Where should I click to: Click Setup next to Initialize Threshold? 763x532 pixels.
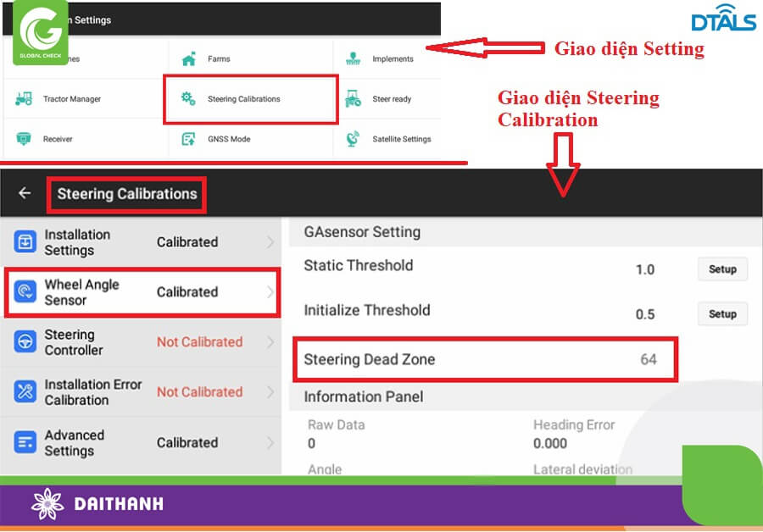click(721, 314)
